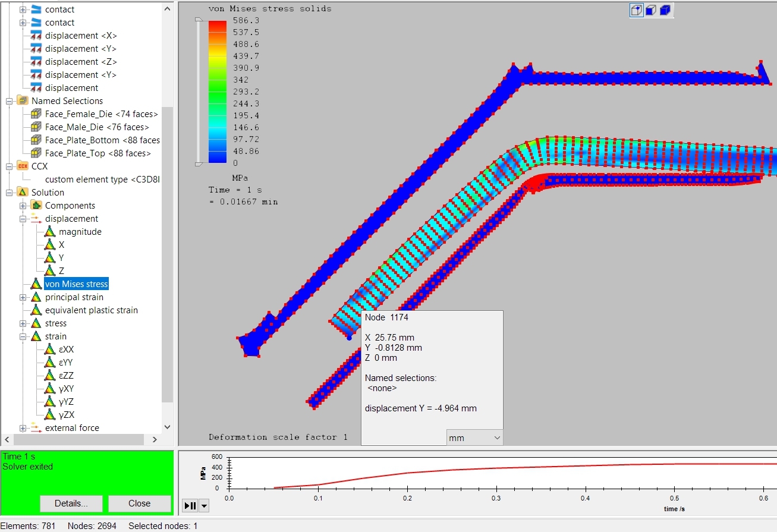Click the 'Node 1174' tooltip heading
Viewport: 777px width, 532px height.
pos(386,317)
